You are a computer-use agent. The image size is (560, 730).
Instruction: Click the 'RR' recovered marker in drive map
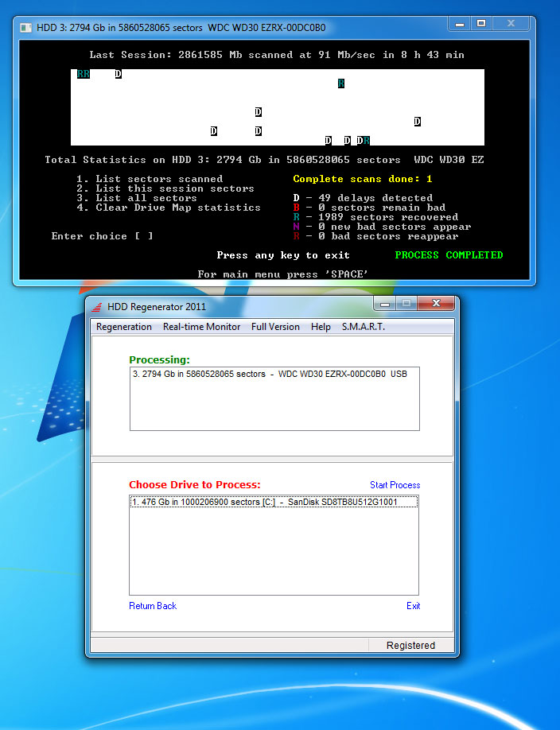tap(84, 74)
